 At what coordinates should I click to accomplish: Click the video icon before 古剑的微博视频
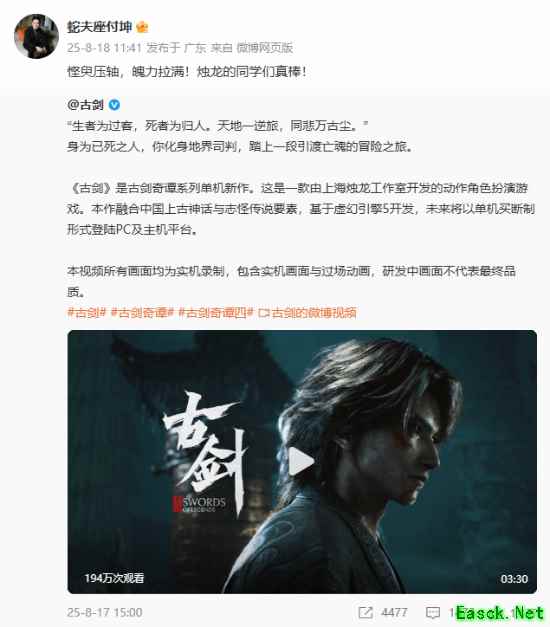tap(264, 313)
